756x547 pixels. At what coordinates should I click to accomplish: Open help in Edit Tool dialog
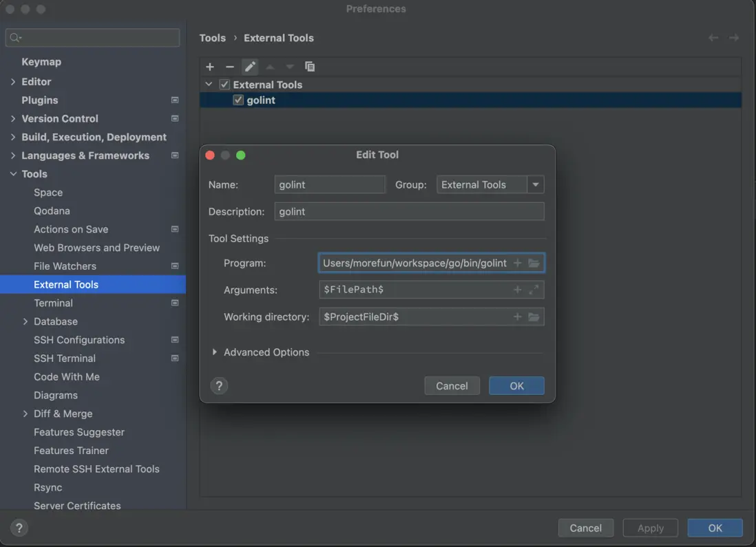point(219,386)
